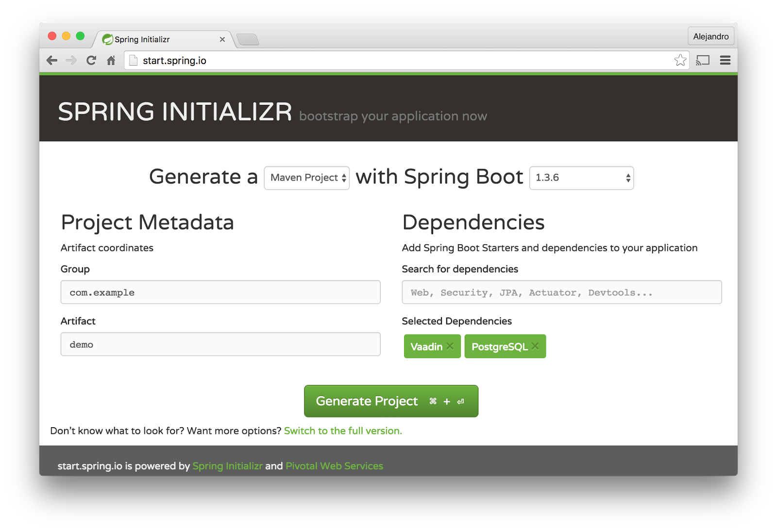Bookmark this page with the star icon
Viewport: 777px width, 532px height.
(680, 60)
